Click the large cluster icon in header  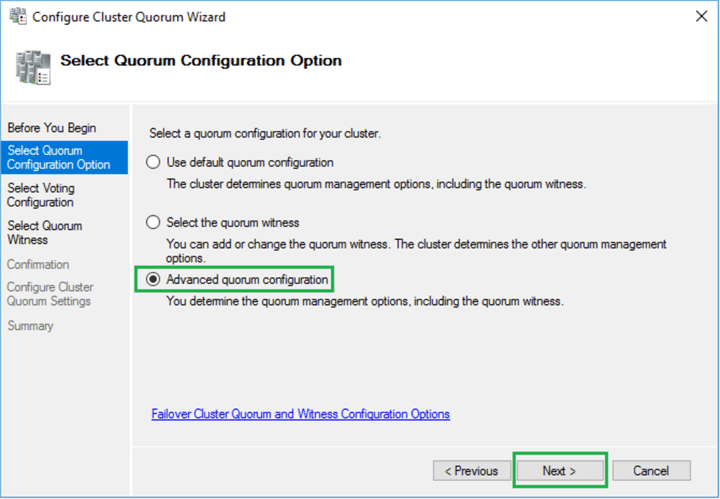[x=32, y=64]
